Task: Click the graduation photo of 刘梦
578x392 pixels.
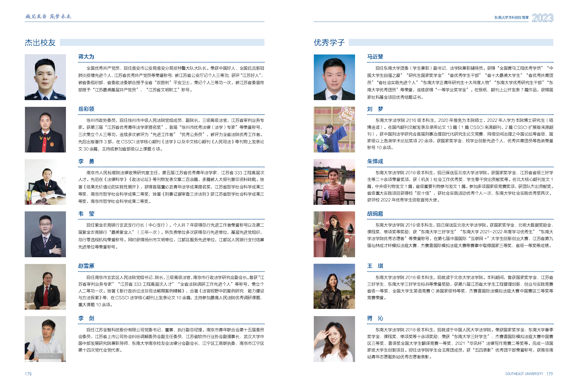Action: [334, 129]
